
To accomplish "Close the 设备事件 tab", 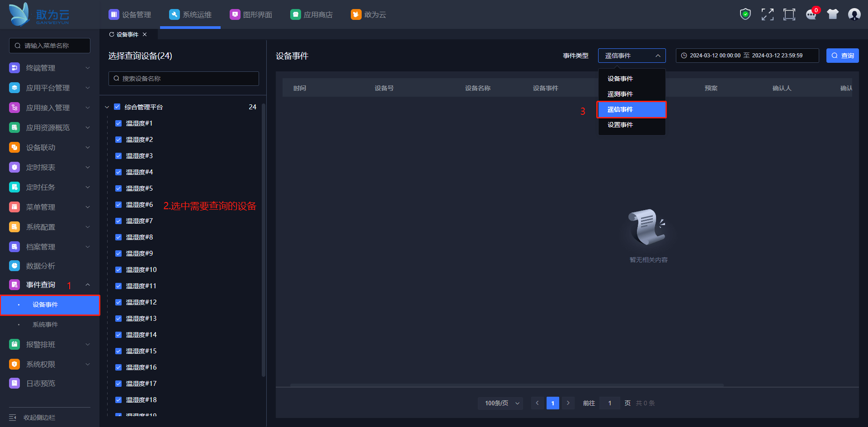I will pos(145,34).
